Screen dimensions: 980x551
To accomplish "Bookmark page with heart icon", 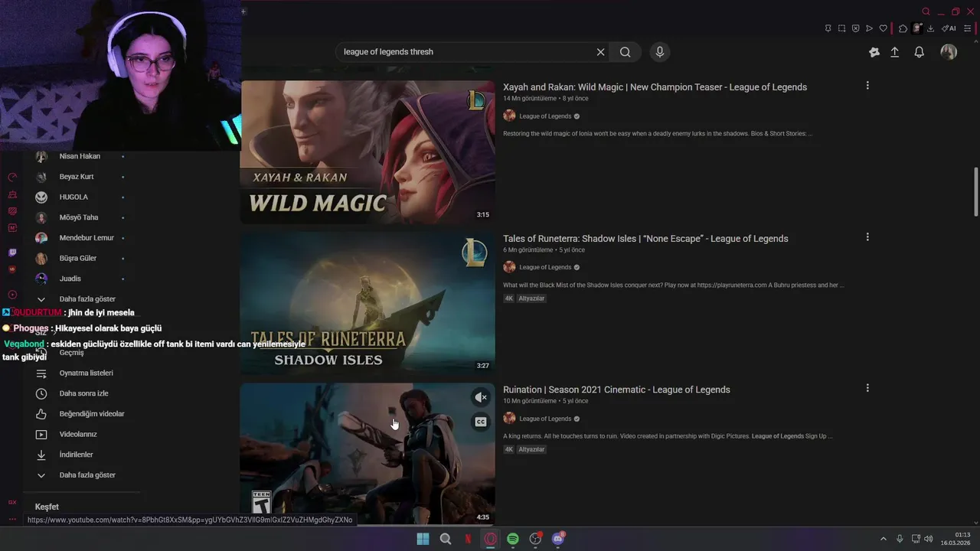I will [x=883, y=28].
